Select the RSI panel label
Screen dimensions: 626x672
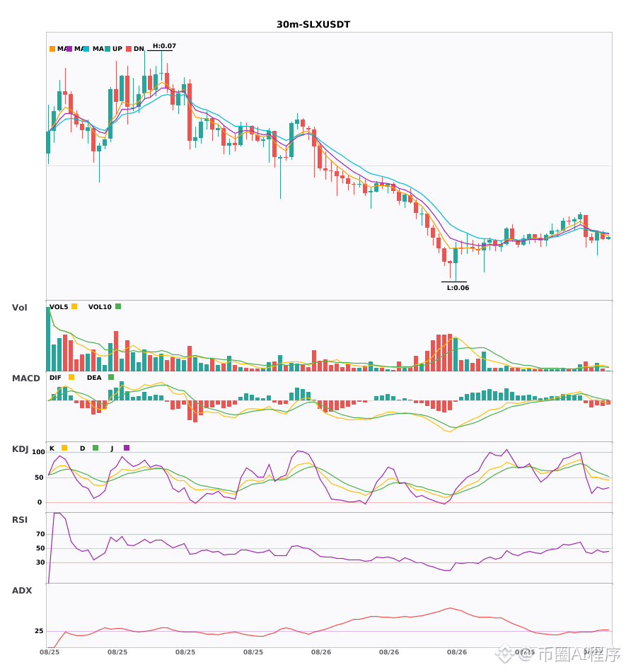[20, 519]
